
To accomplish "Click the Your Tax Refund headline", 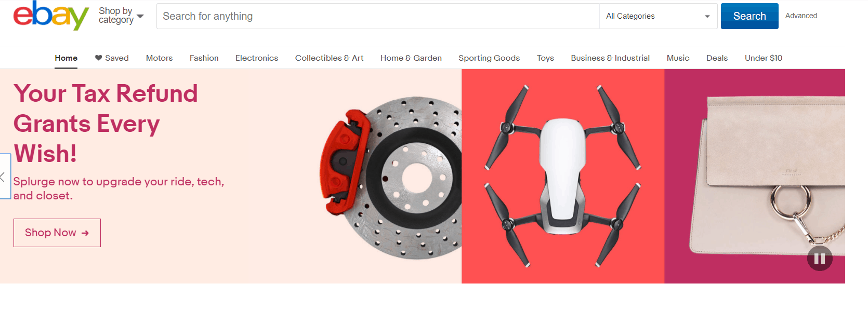I will (x=106, y=124).
